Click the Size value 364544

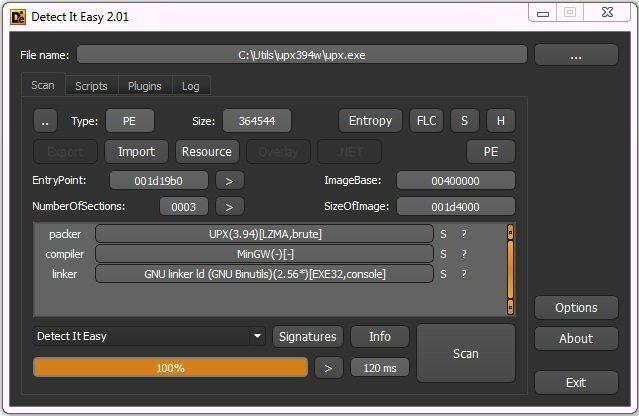[257, 121]
